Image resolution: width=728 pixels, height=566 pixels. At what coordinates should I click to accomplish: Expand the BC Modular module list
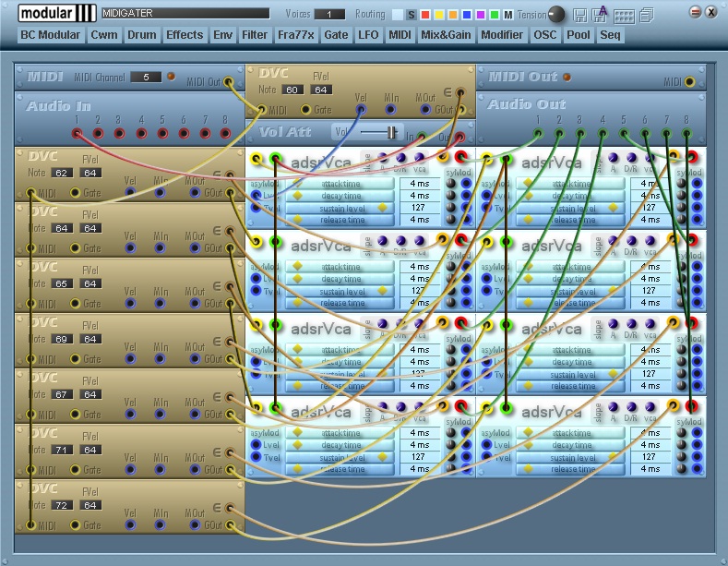pos(51,35)
